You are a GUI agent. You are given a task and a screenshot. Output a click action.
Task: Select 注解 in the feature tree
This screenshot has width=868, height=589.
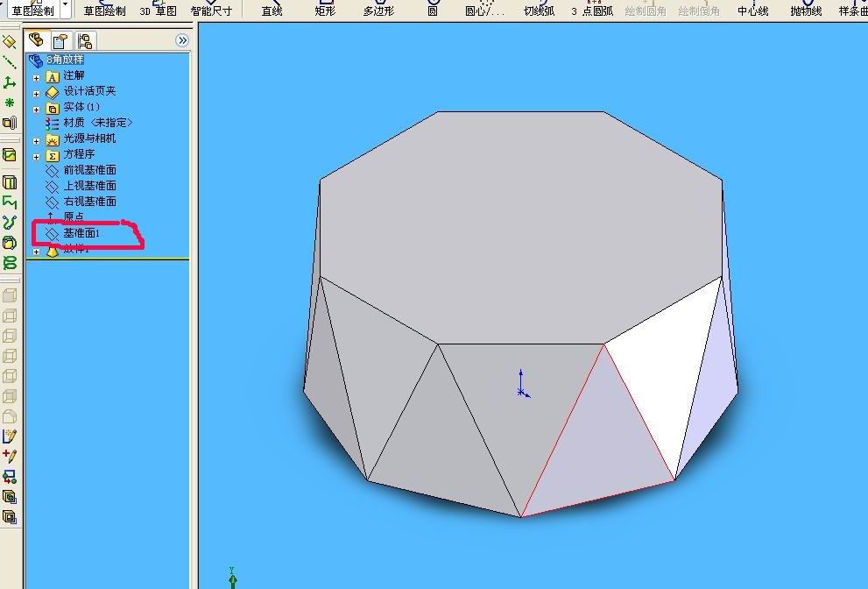pyautogui.click(x=74, y=75)
